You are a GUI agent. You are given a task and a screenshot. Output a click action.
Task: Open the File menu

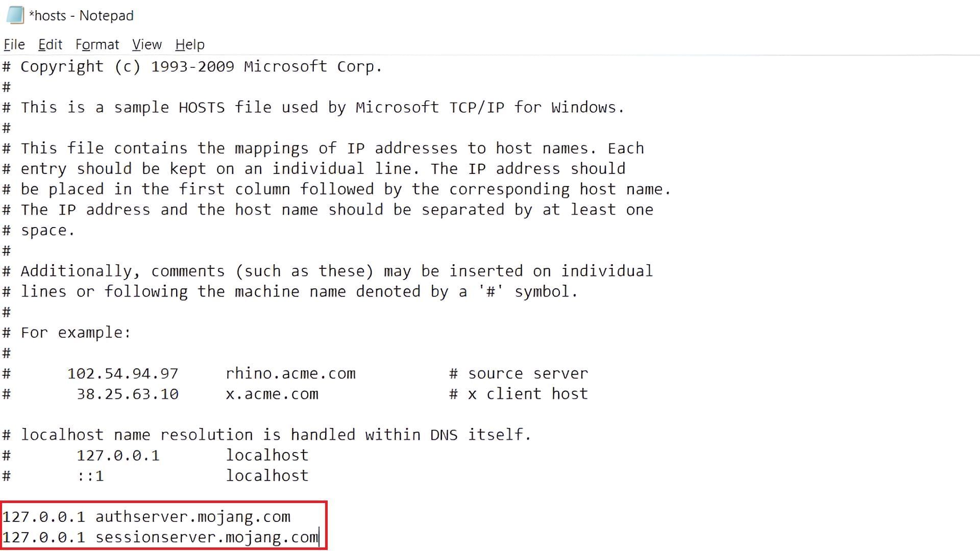click(x=13, y=44)
